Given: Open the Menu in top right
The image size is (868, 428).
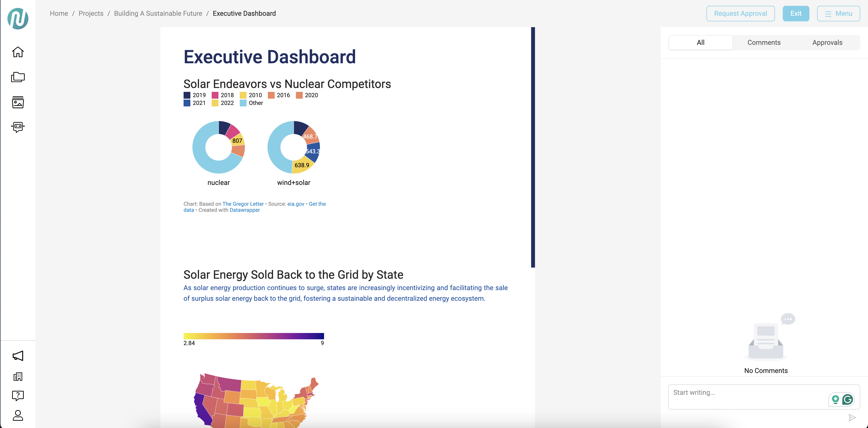Looking at the screenshot, I should tap(838, 13).
